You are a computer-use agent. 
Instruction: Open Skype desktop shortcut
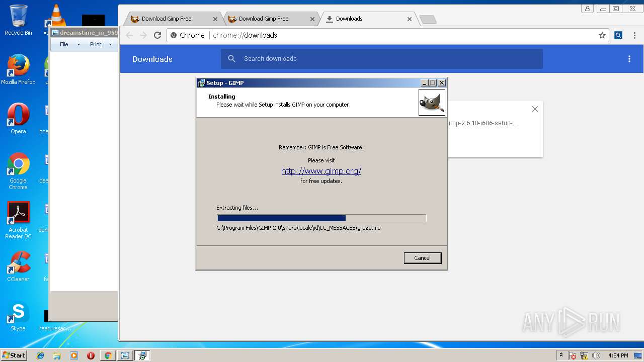(18, 316)
